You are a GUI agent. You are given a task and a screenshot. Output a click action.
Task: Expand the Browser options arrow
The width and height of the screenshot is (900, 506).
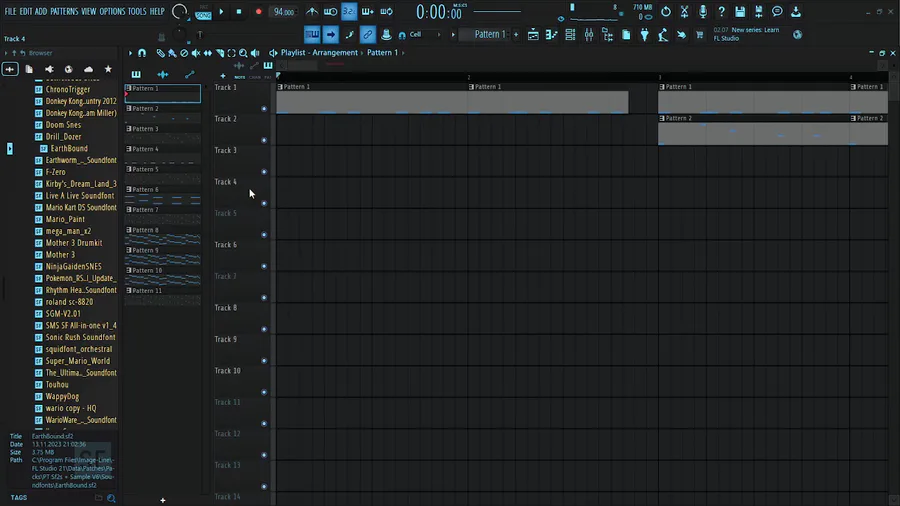coord(6,53)
